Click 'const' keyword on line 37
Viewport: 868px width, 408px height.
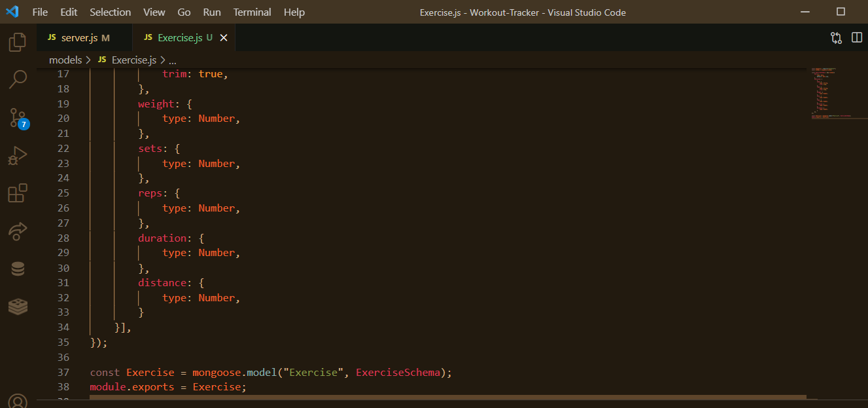tap(105, 373)
